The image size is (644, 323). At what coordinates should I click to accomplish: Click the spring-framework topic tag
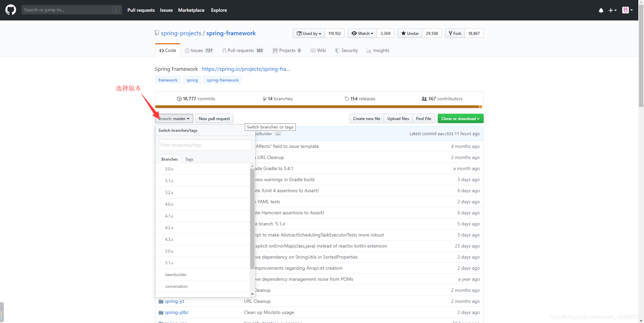[223, 80]
